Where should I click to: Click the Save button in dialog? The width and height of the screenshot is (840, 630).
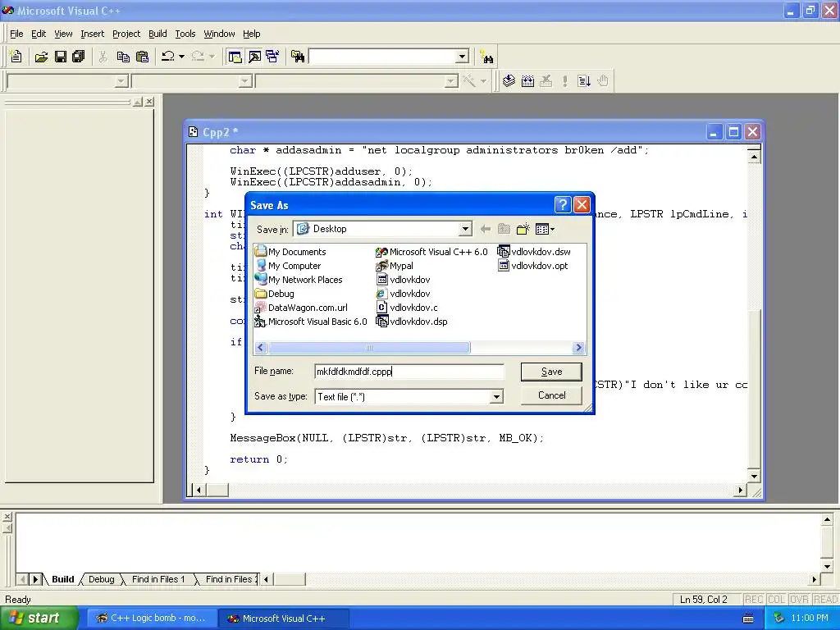pyautogui.click(x=551, y=372)
